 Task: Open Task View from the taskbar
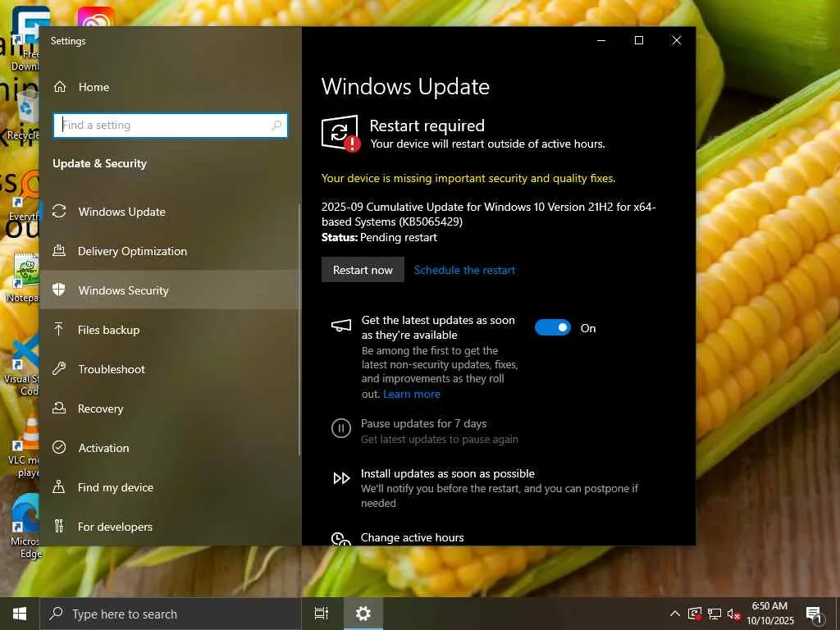point(322,614)
